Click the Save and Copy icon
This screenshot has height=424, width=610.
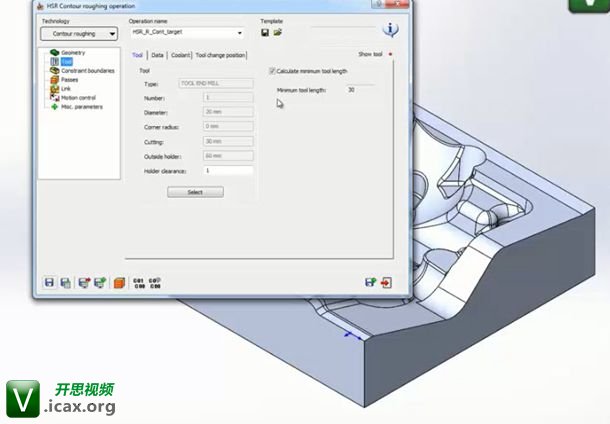coord(66,283)
